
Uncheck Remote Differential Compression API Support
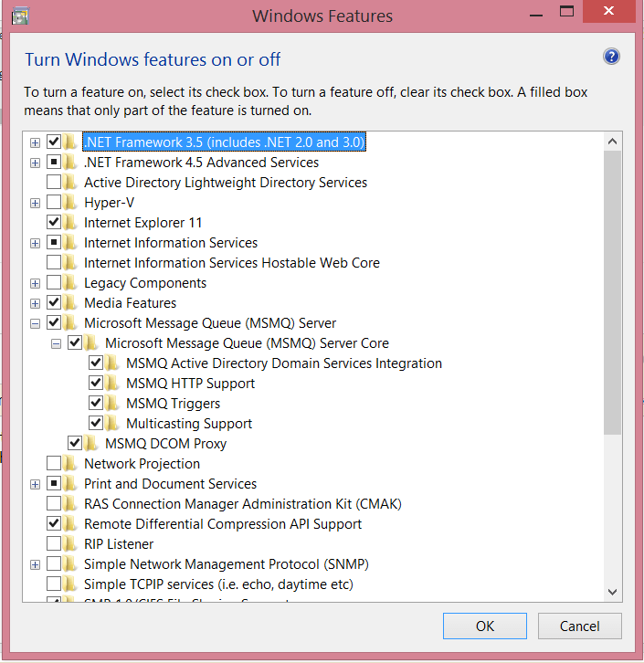click(54, 523)
